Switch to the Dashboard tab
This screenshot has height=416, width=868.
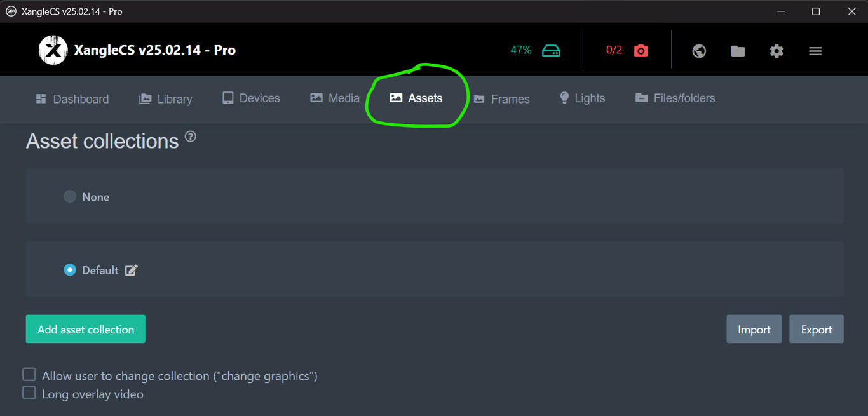(x=72, y=99)
